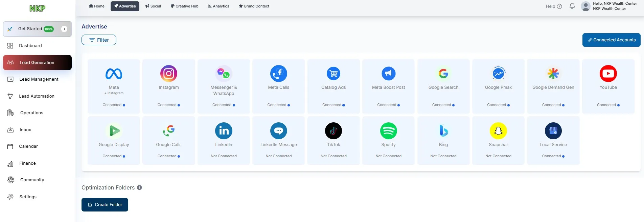The width and height of the screenshot is (644, 222).
Task: Click the Connected Accounts button
Action: [612, 40]
